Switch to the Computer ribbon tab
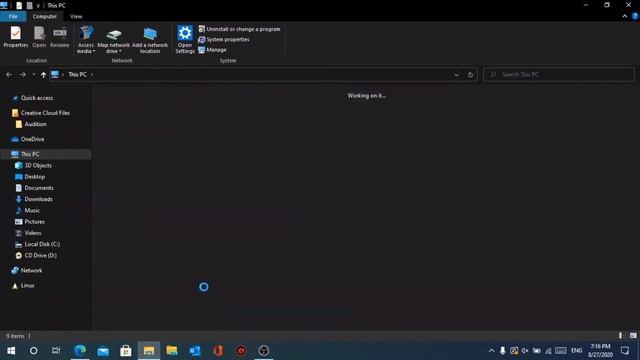Viewport: 640px width, 360px height. coord(44,16)
